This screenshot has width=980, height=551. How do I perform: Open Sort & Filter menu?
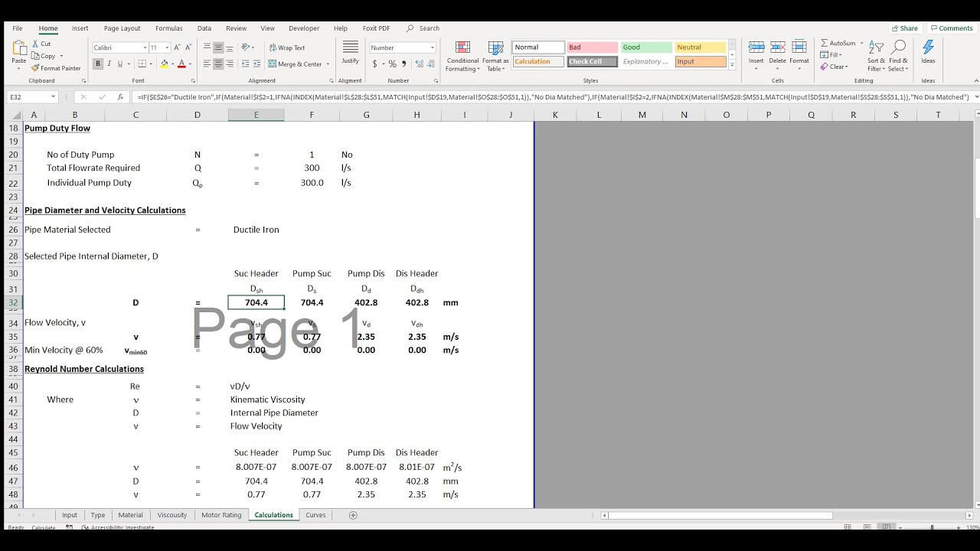[877, 56]
